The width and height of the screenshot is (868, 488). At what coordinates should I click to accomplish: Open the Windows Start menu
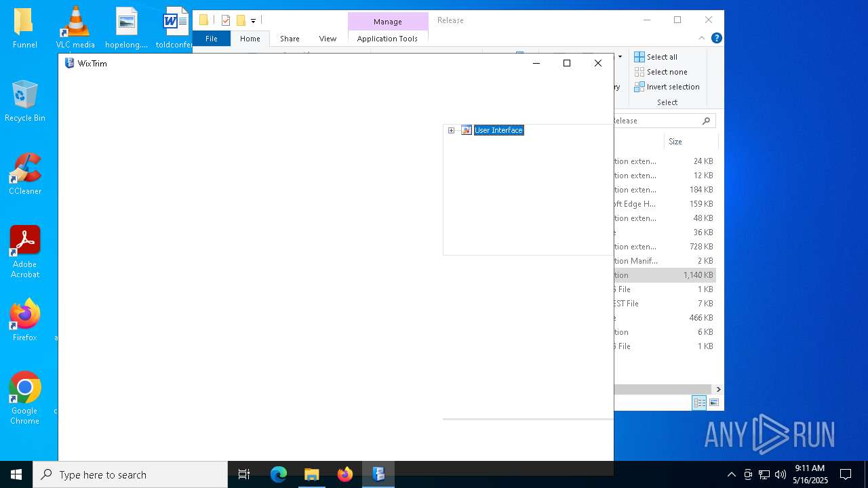pos(16,474)
